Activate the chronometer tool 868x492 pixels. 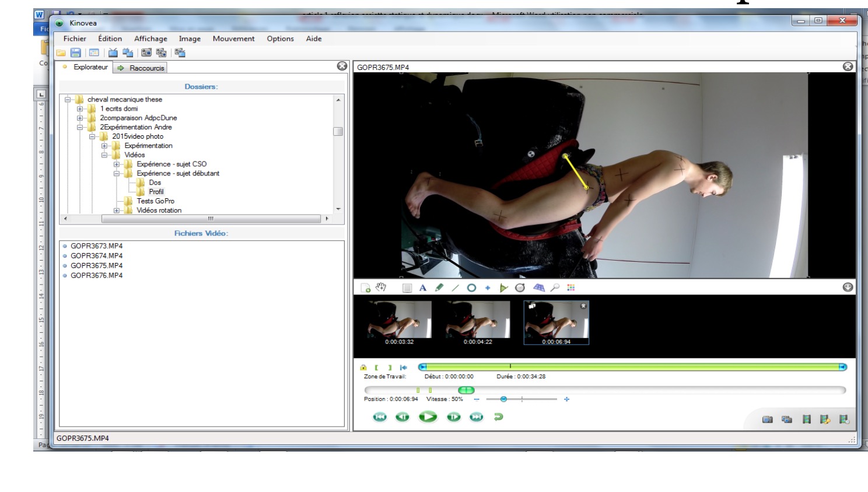520,288
